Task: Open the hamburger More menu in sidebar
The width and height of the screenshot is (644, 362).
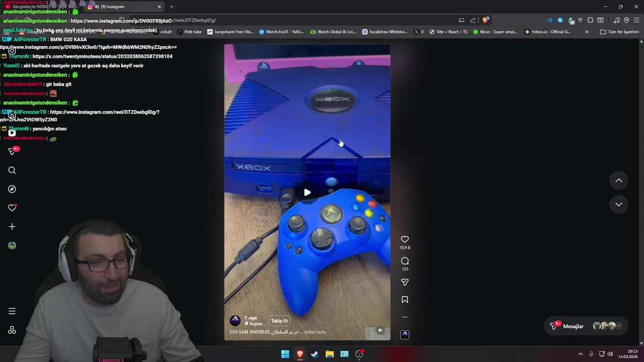Action: [x=12, y=311]
